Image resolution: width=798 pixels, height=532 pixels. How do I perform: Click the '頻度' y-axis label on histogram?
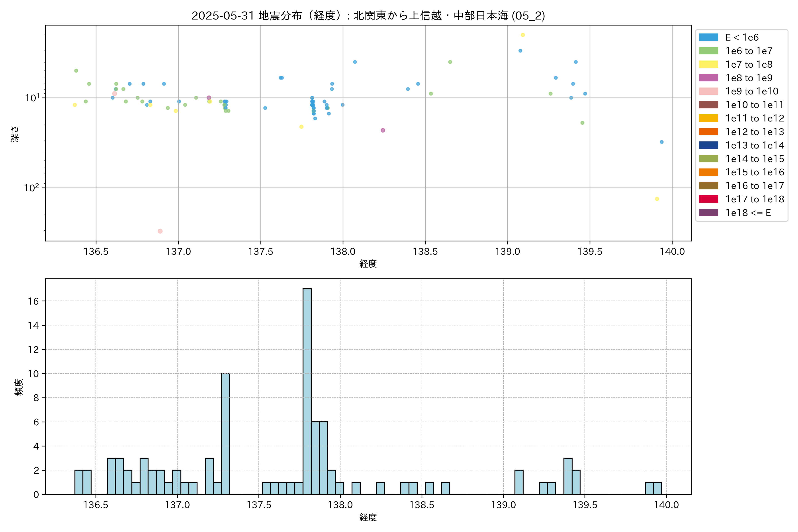tap(19, 387)
